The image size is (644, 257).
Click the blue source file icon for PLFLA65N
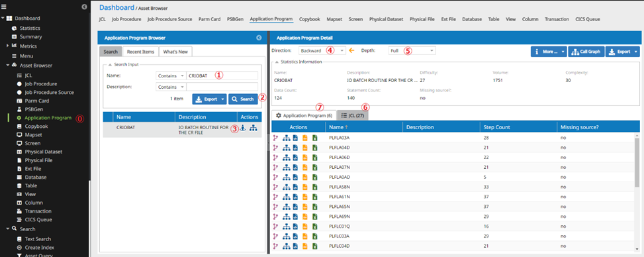click(x=295, y=207)
